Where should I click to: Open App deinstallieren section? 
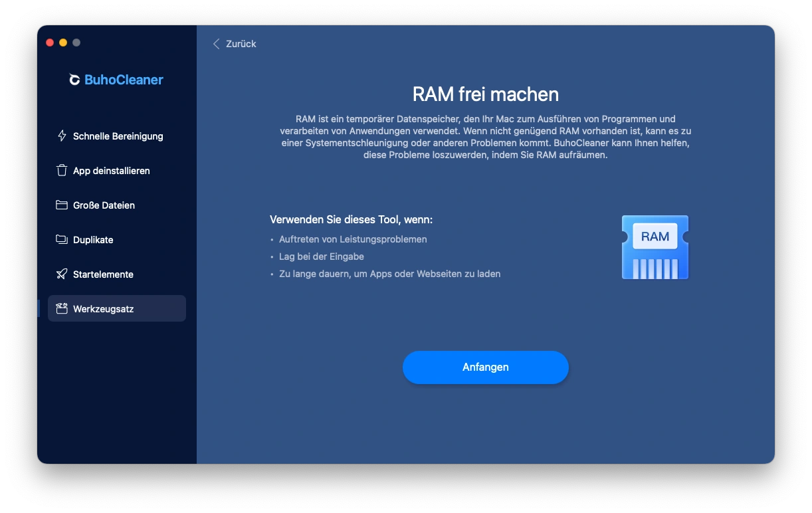[x=117, y=171]
